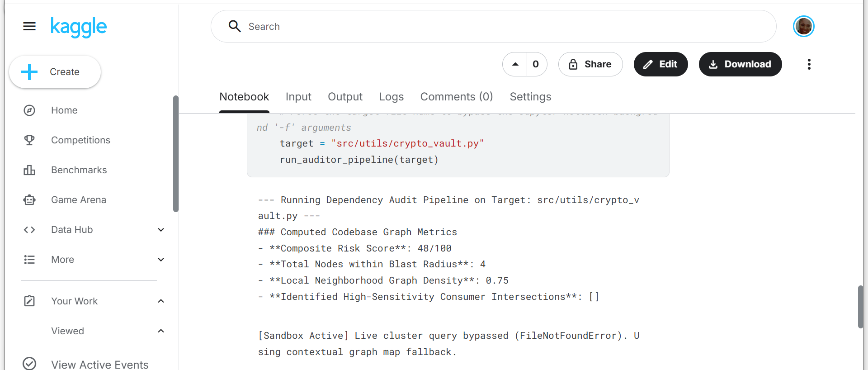Expand the Data Hub section
The height and width of the screenshot is (370, 868).
tap(161, 230)
